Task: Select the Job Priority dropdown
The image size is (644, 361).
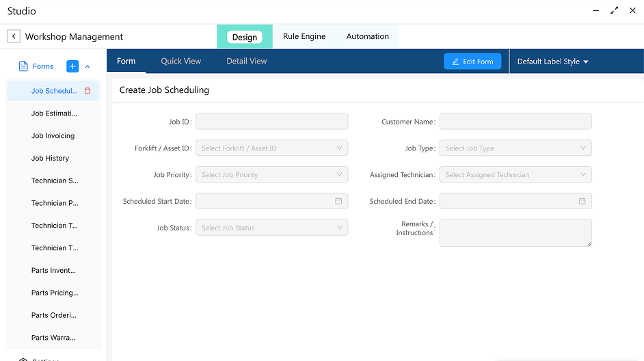Action: pyautogui.click(x=271, y=175)
